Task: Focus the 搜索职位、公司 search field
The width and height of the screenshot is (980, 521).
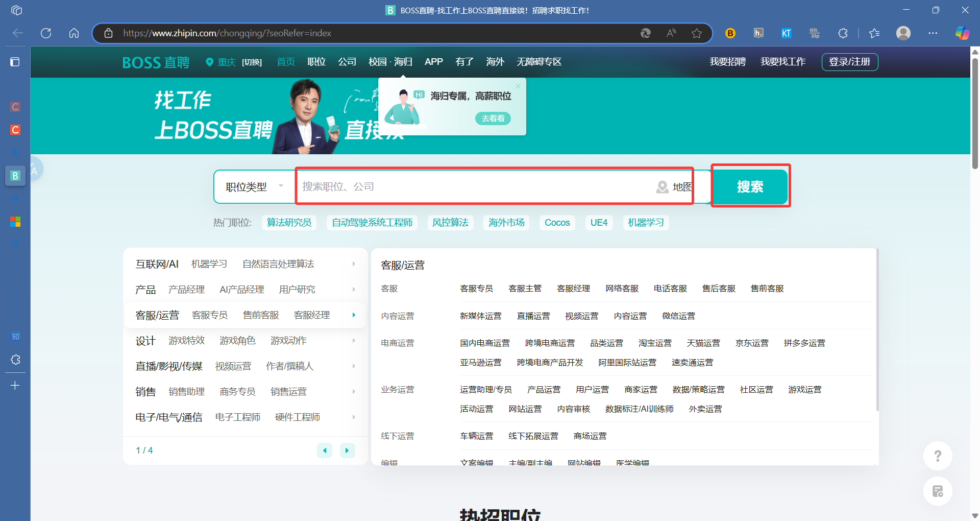Action: pyautogui.click(x=475, y=187)
